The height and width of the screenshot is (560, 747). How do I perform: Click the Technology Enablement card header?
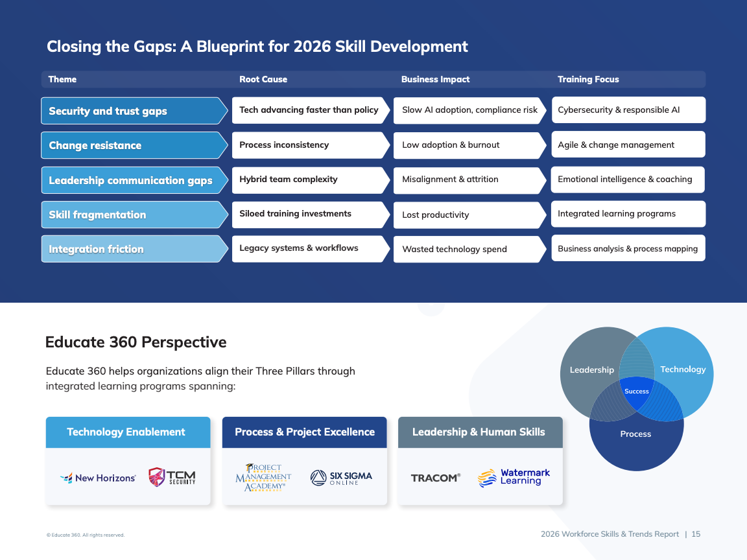point(128,432)
